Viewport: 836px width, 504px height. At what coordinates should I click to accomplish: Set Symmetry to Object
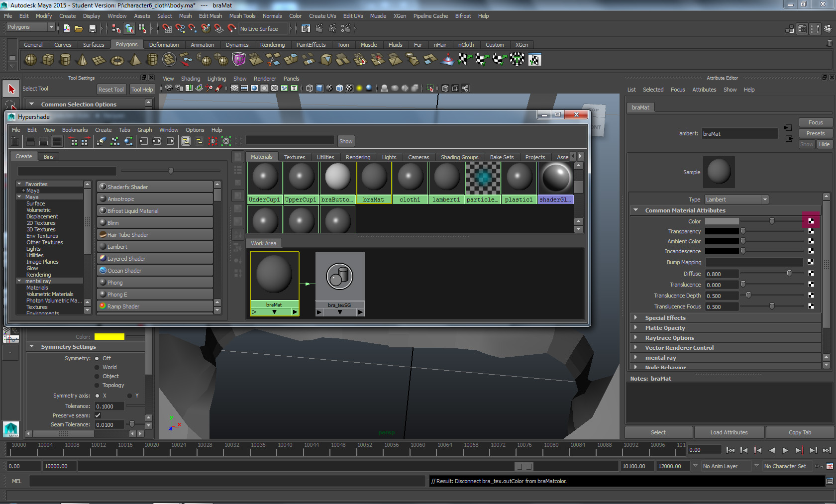pyautogui.click(x=97, y=376)
